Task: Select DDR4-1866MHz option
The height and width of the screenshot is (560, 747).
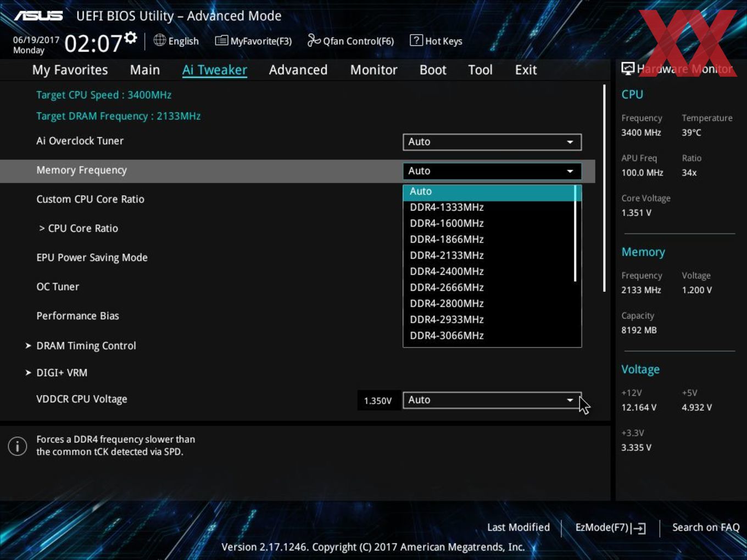Action: [489, 239]
